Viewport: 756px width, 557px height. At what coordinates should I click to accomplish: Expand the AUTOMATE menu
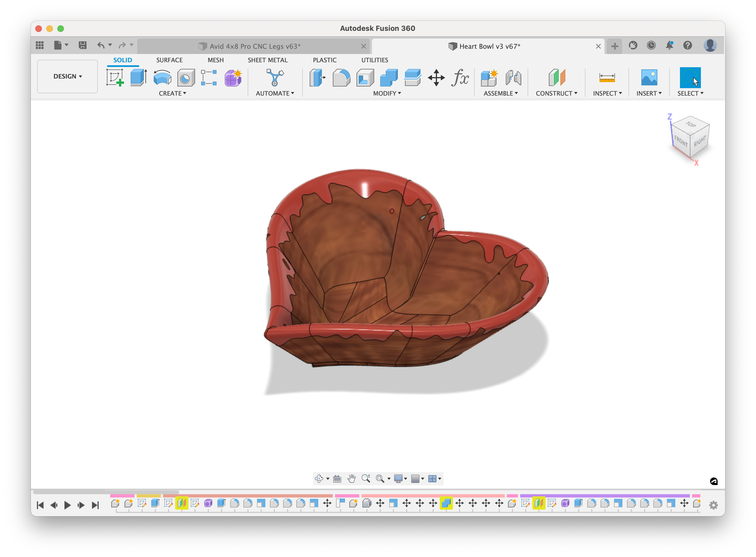[x=275, y=93]
